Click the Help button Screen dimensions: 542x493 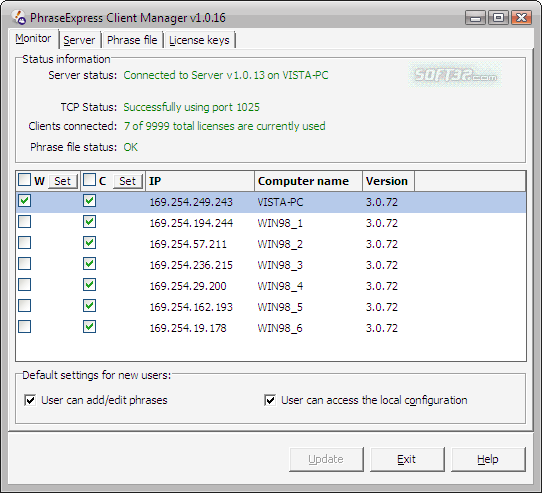[x=488, y=459]
